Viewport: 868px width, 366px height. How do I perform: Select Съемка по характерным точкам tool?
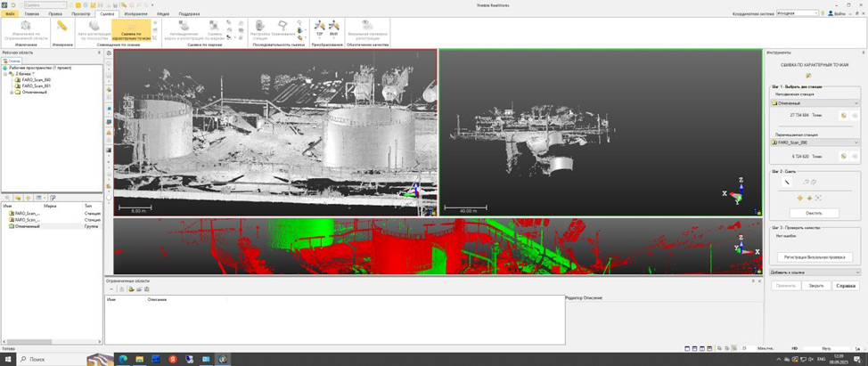131,30
